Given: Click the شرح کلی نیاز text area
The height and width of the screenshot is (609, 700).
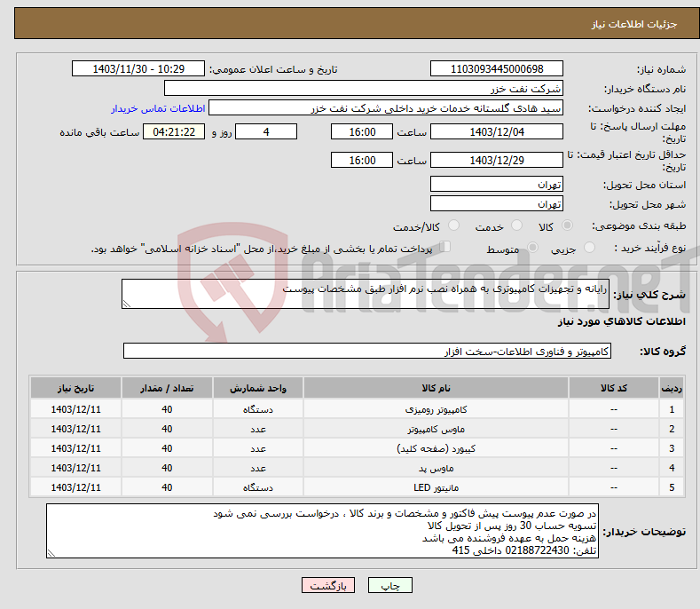Looking at the screenshot, I should [x=366, y=294].
